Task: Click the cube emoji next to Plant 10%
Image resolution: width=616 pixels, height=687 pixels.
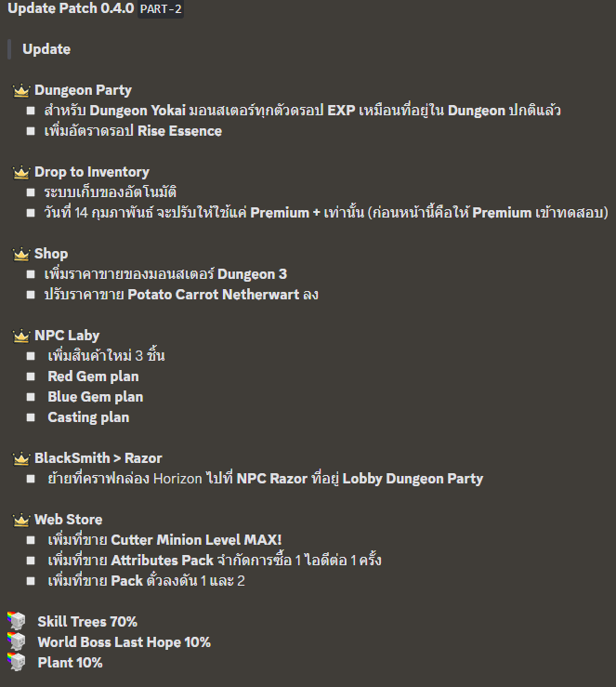Action: pyautogui.click(x=16, y=663)
